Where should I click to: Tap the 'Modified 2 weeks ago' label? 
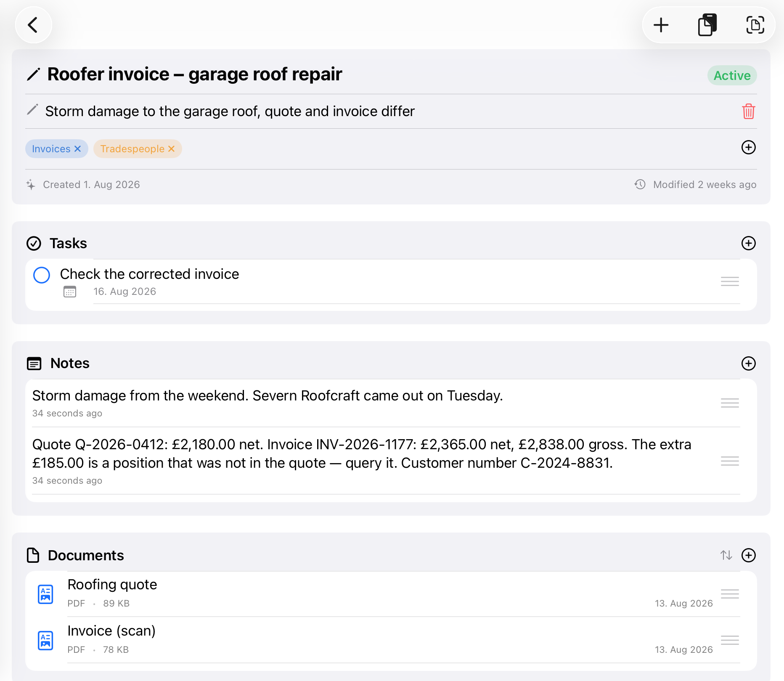coord(705,185)
